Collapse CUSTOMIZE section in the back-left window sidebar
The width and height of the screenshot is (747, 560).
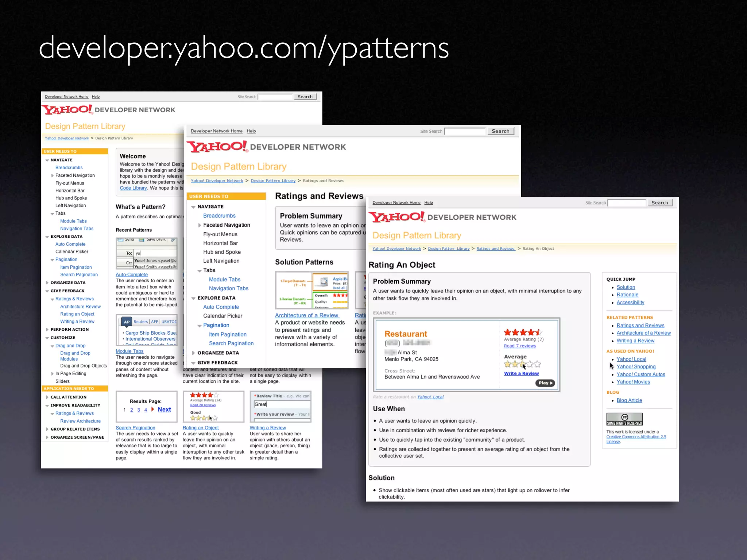tap(47, 338)
